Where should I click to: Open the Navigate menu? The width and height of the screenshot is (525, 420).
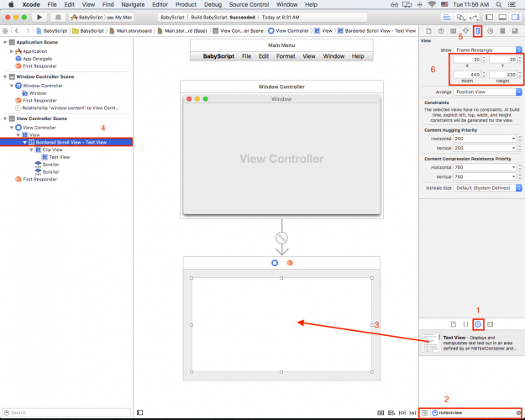pos(133,5)
